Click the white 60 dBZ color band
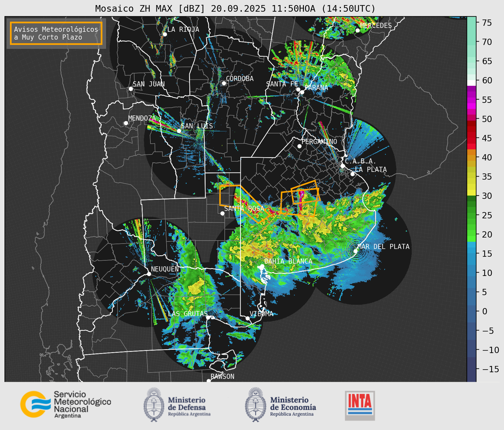Viewport: 504px width, 430px height. coord(471,83)
